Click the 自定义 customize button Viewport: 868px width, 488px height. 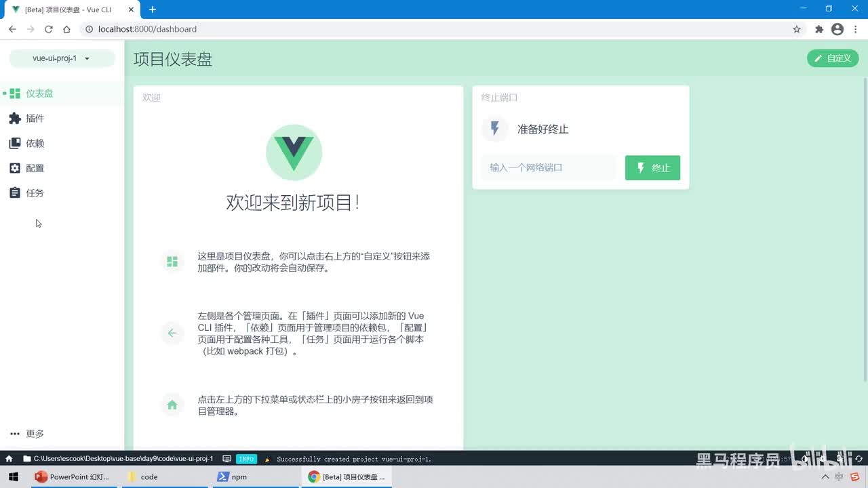pos(833,58)
